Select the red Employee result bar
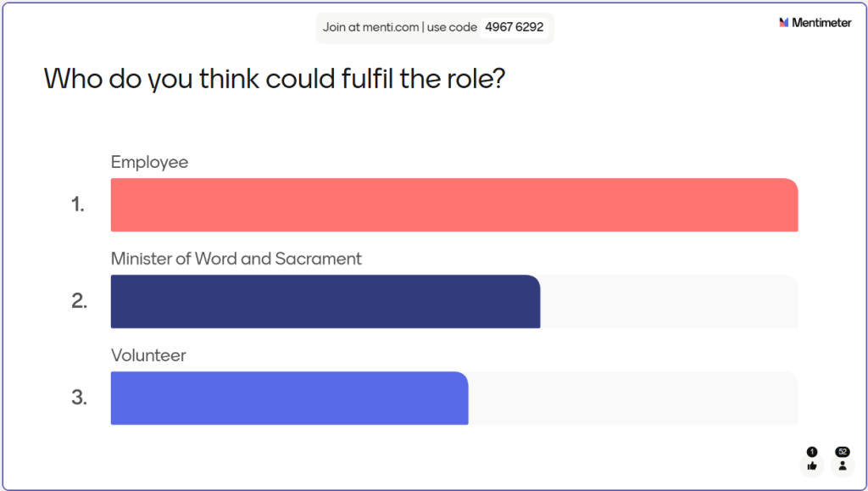The height and width of the screenshot is (491, 868). (x=454, y=205)
